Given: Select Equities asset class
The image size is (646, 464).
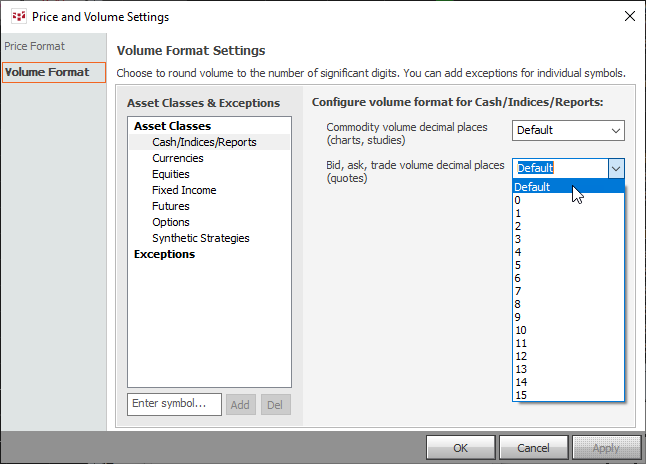Looking at the screenshot, I should [170, 174].
